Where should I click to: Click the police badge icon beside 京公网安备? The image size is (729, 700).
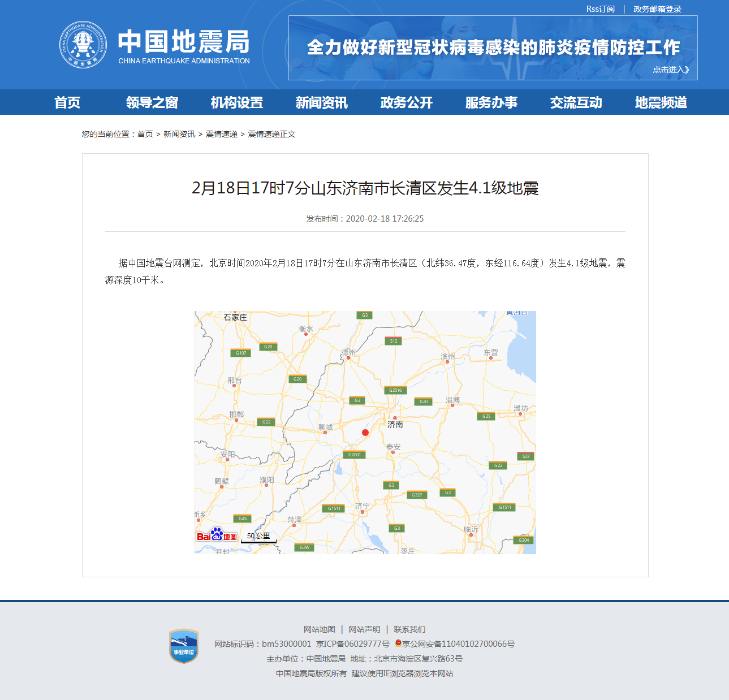tap(398, 643)
